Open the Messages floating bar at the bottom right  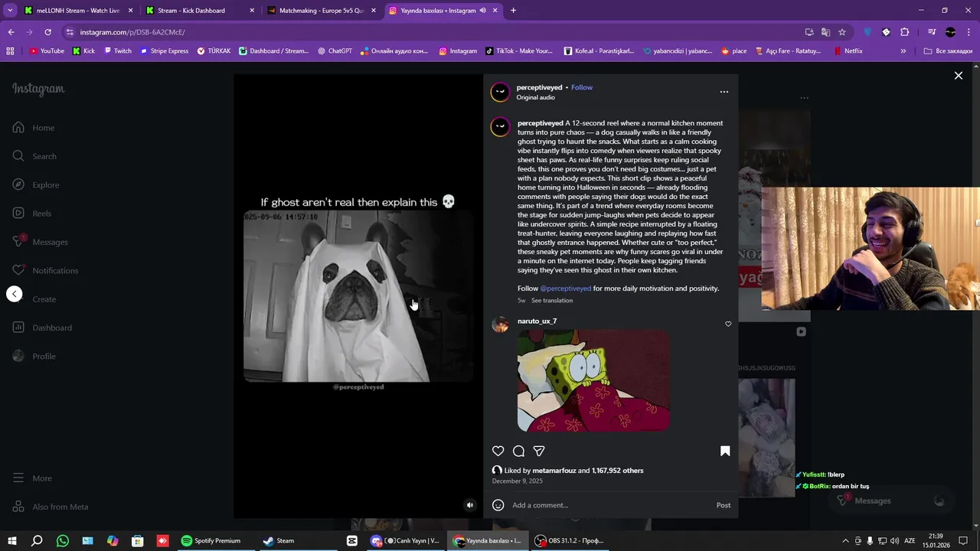click(x=892, y=501)
